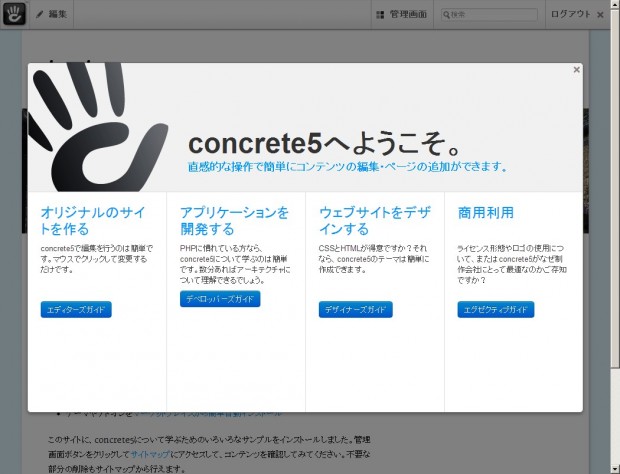This screenshot has width=620, height=474.
Task: Click the grid icon beside 管理画面
Action: [x=380, y=15]
